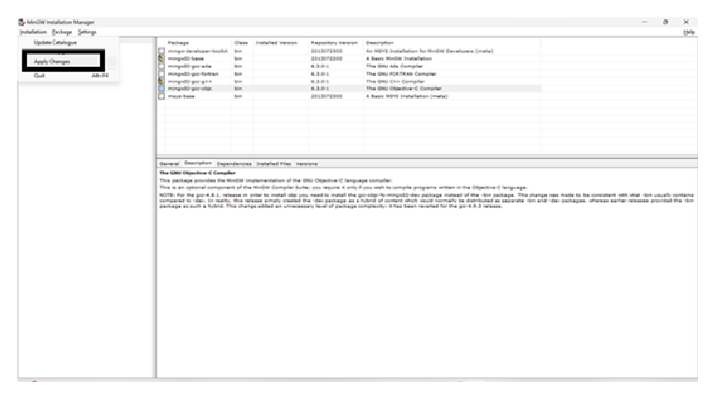720x400 pixels.
Task: Select the mingw32-gcc-ada package name
Action: tap(190, 66)
